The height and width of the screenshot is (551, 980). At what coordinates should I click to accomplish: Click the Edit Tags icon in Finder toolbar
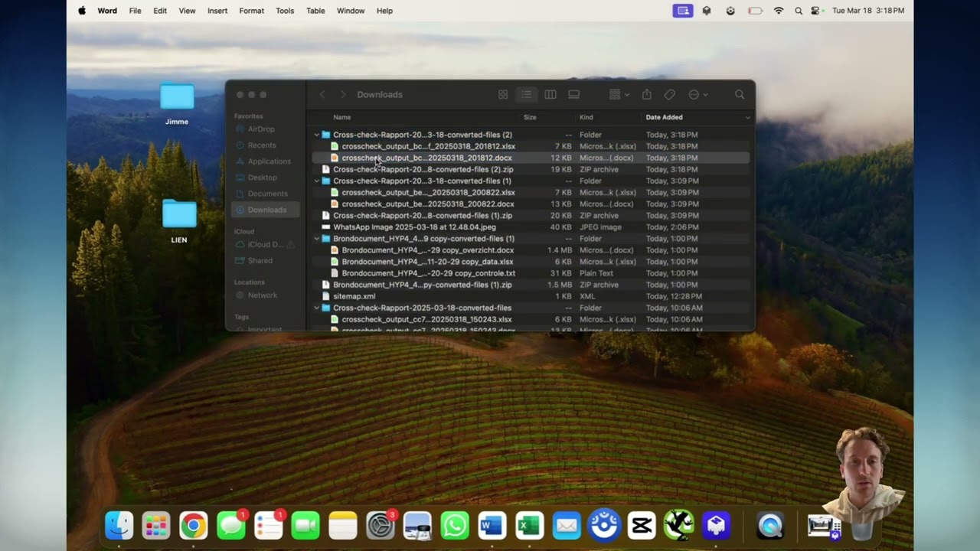[x=669, y=94]
